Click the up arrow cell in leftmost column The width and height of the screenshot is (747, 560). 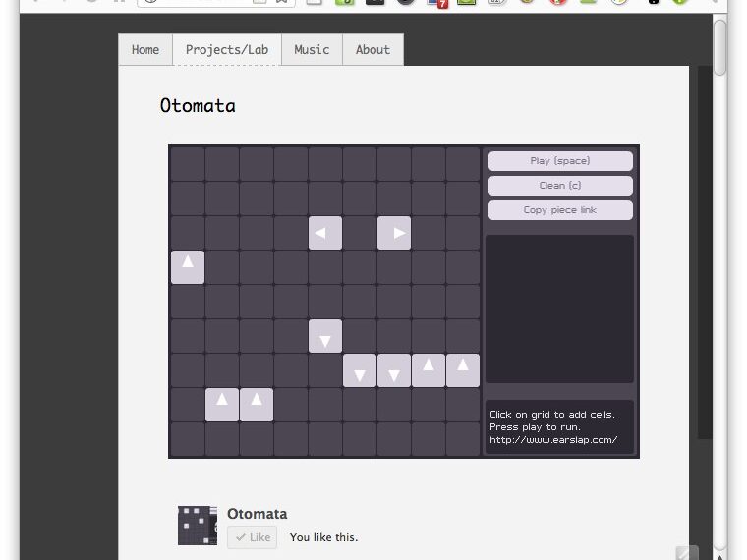(188, 267)
